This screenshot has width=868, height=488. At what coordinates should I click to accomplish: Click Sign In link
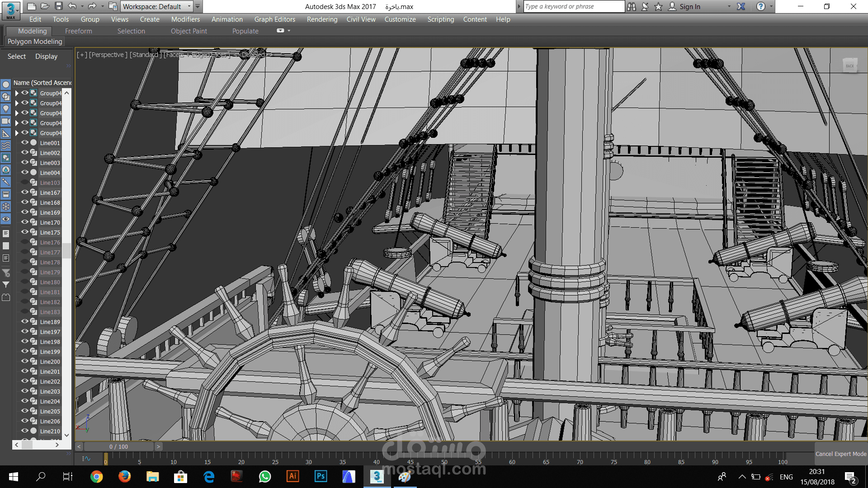tap(689, 6)
